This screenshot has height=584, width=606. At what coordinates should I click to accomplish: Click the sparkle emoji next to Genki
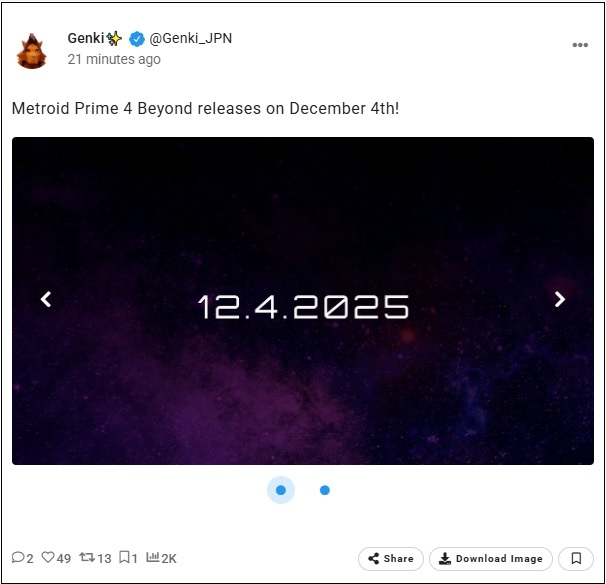click(114, 38)
